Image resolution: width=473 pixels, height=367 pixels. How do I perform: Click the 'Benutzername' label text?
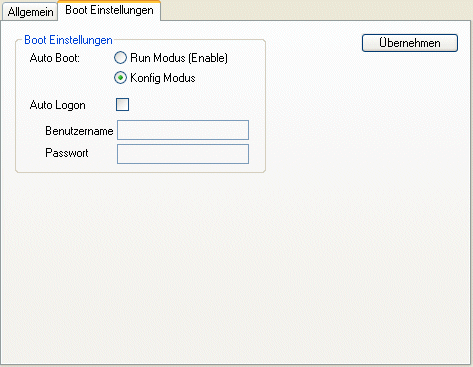coord(79,131)
